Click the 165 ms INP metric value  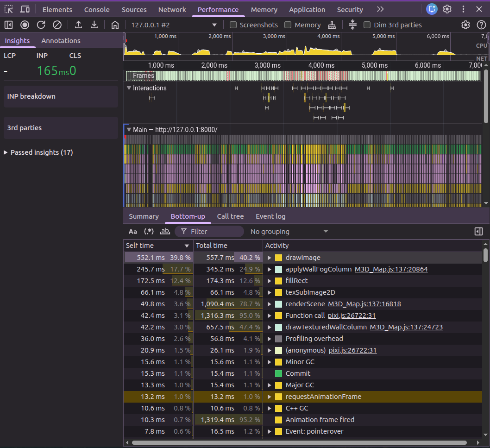click(53, 71)
